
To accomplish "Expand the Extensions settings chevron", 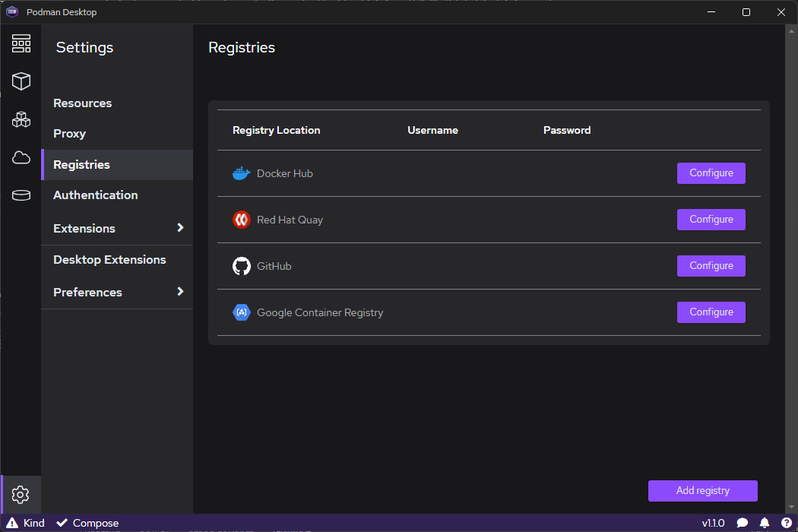I will 180,227.
